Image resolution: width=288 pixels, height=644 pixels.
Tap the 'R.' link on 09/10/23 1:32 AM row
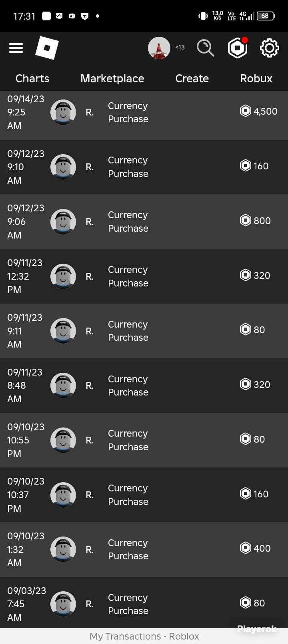click(x=90, y=550)
